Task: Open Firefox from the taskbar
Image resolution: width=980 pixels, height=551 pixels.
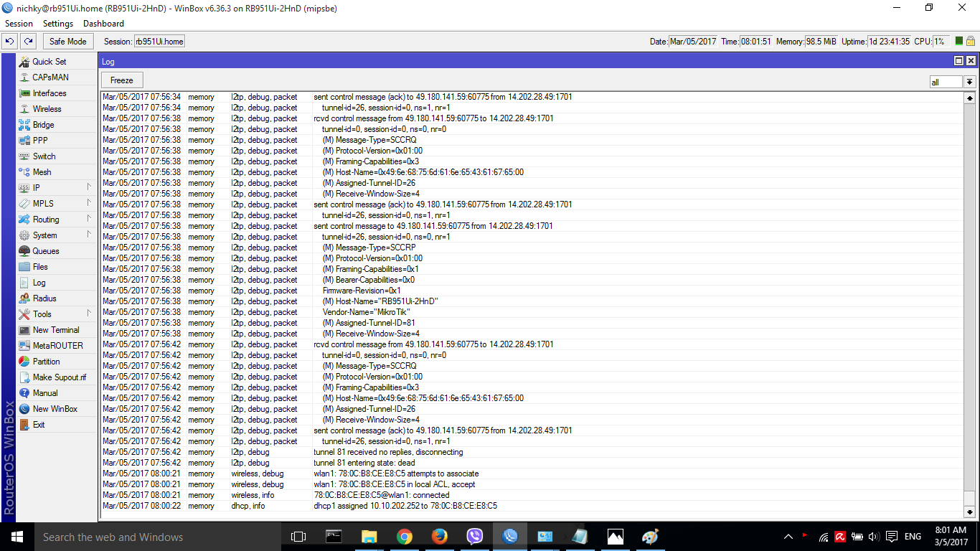Action: tap(440, 537)
